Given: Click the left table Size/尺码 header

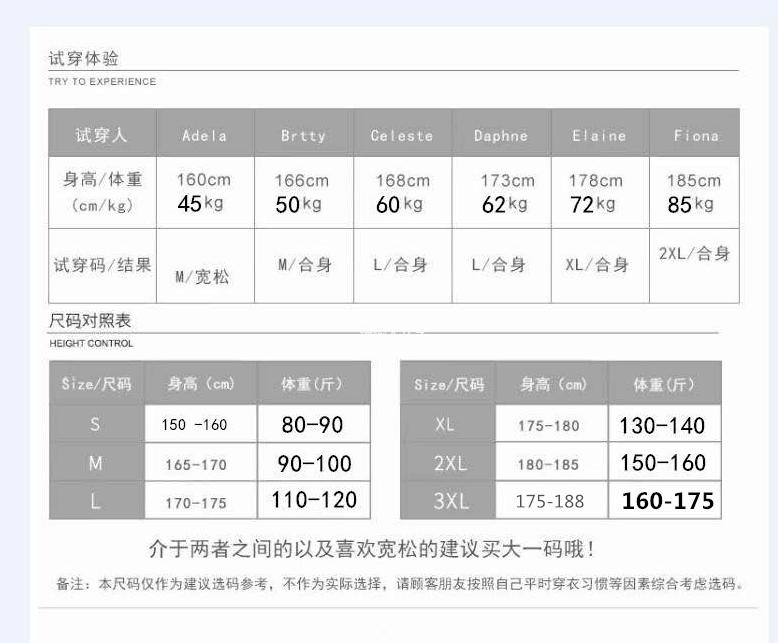Looking at the screenshot, I should [x=97, y=383].
